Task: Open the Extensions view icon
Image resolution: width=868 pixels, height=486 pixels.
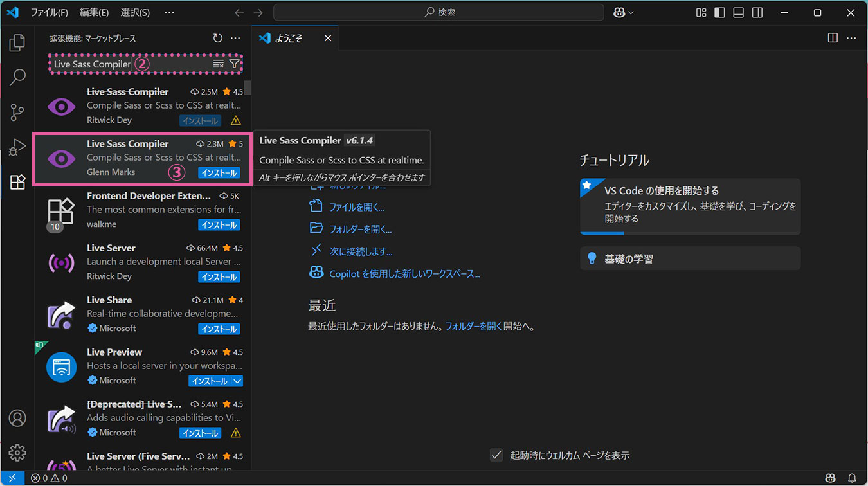Action: pos(17,182)
